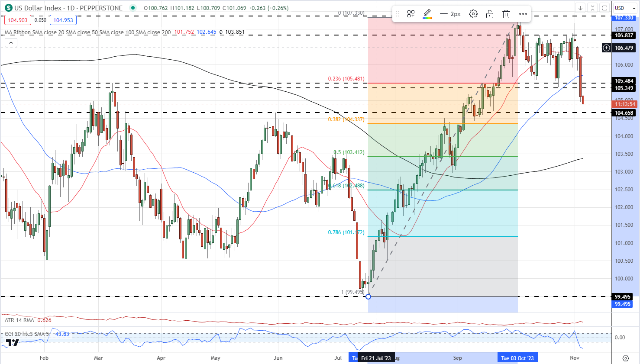Click the plus button beside 106.479
This screenshot has width=640, height=364.
(607, 48)
